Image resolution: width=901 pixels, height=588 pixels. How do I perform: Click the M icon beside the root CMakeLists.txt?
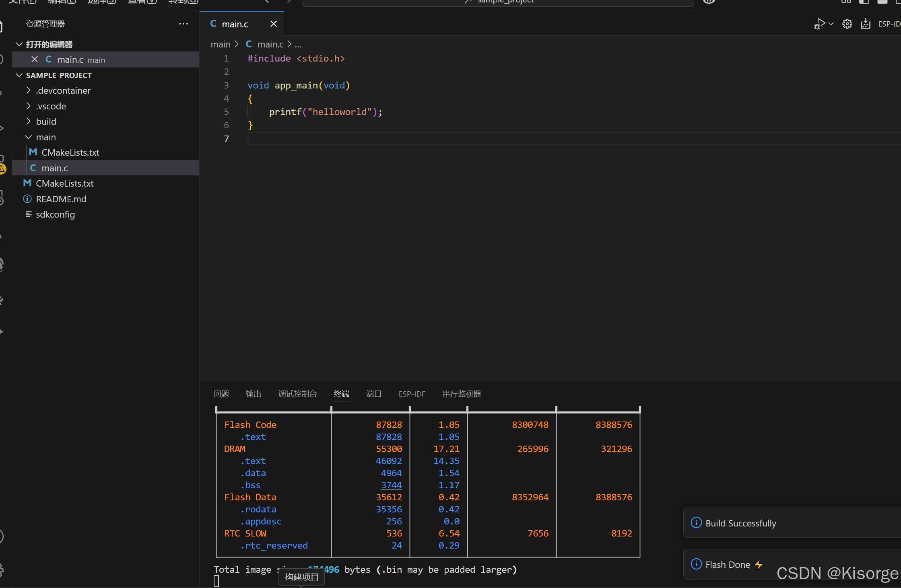[x=27, y=183]
